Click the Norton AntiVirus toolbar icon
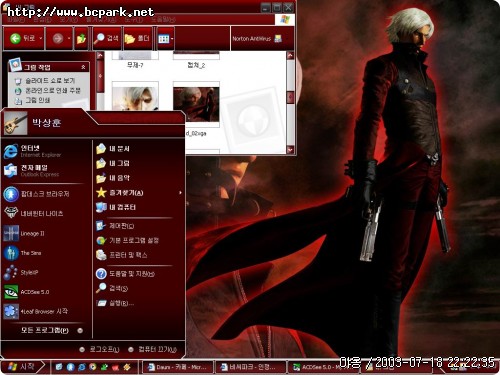Screen dimensions: 500x375 278,39
